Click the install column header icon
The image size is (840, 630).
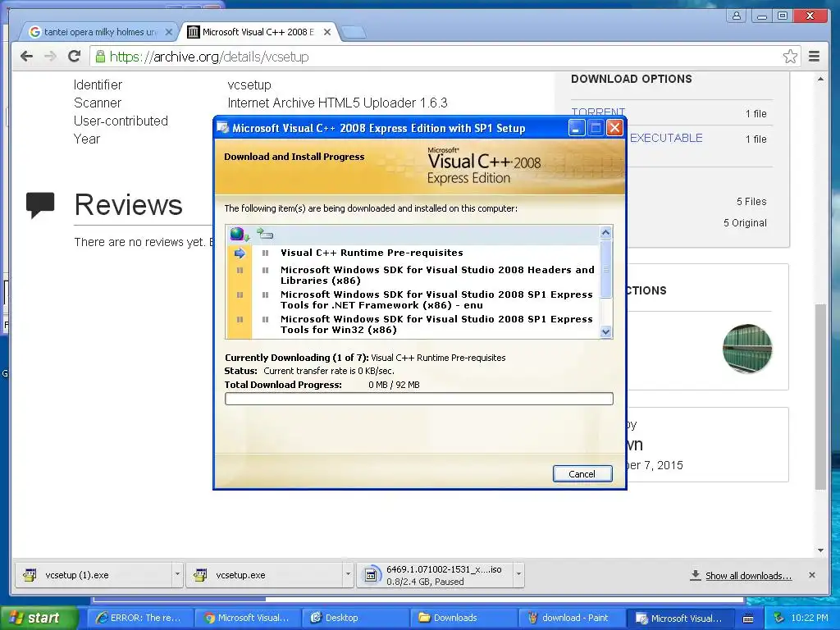[265, 234]
